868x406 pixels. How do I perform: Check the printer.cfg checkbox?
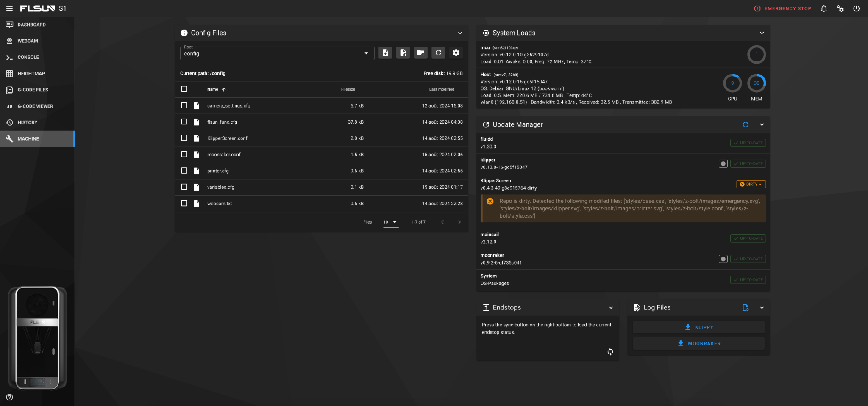[x=184, y=171]
